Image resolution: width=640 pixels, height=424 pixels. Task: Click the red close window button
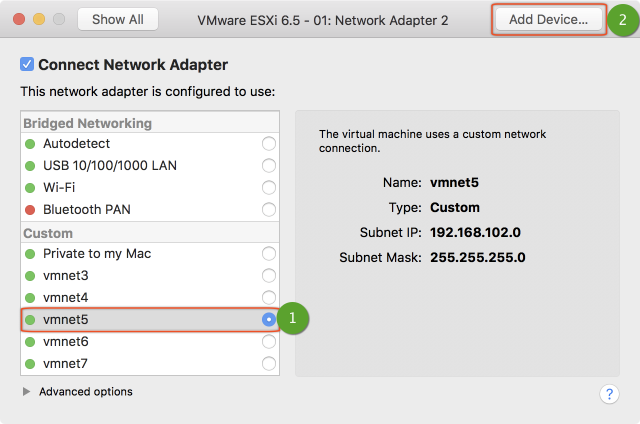click(x=19, y=19)
